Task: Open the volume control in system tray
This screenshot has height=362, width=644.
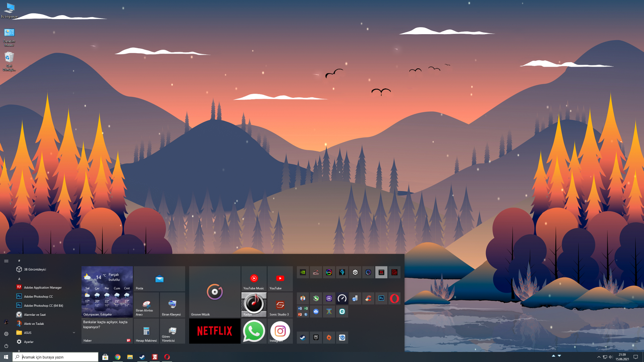Action: point(611,357)
